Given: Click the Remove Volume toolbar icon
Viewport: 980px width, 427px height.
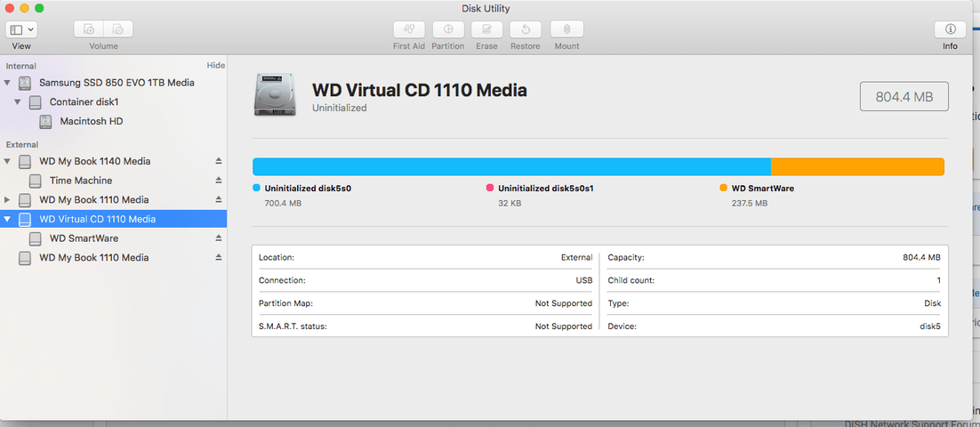Looking at the screenshot, I should point(118,29).
